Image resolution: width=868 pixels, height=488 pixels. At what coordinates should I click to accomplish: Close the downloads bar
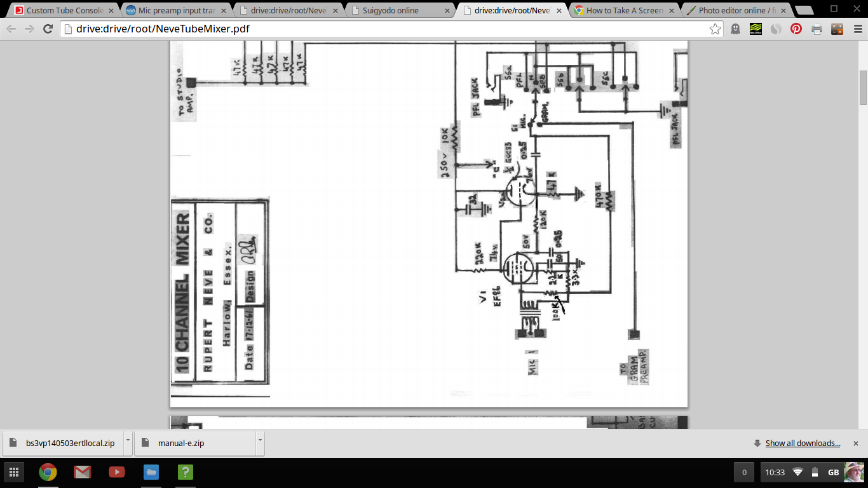[855, 444]
